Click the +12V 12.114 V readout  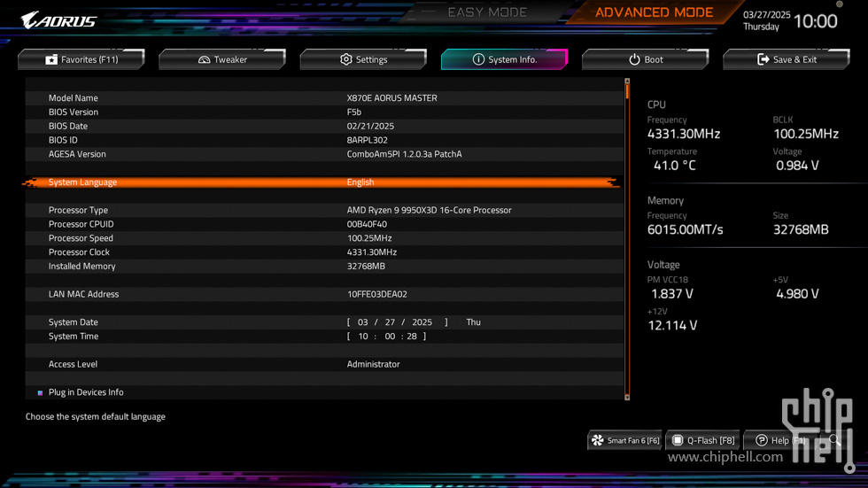click(672, 325)
